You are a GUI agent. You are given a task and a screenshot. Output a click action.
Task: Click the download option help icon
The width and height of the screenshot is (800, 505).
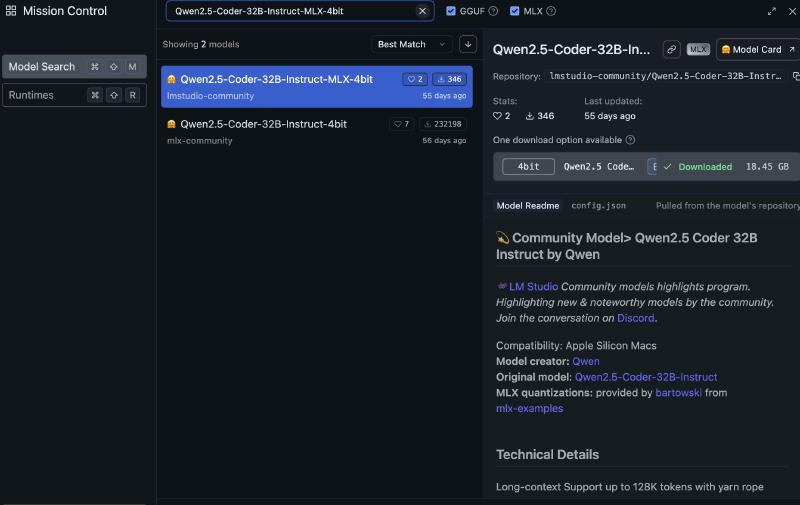(630, 140)
